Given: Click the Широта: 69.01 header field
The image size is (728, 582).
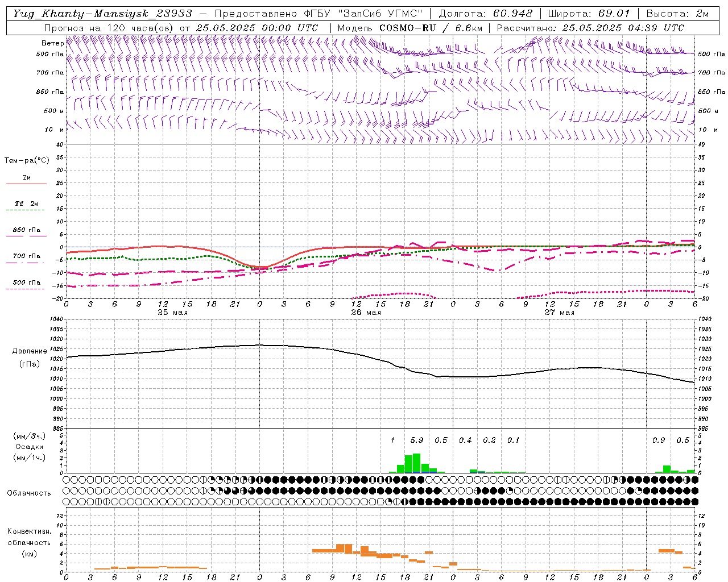Looking at the screenshot, I should click(x=589, y=14).
